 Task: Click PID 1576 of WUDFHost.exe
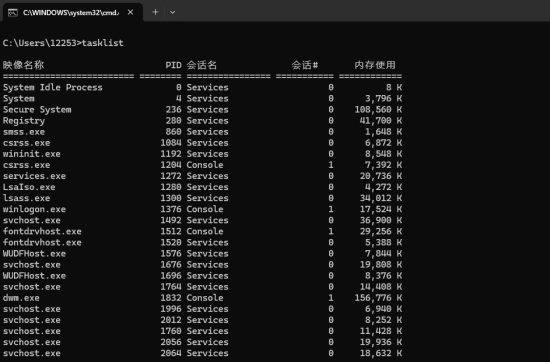click(x=171, y=254)
